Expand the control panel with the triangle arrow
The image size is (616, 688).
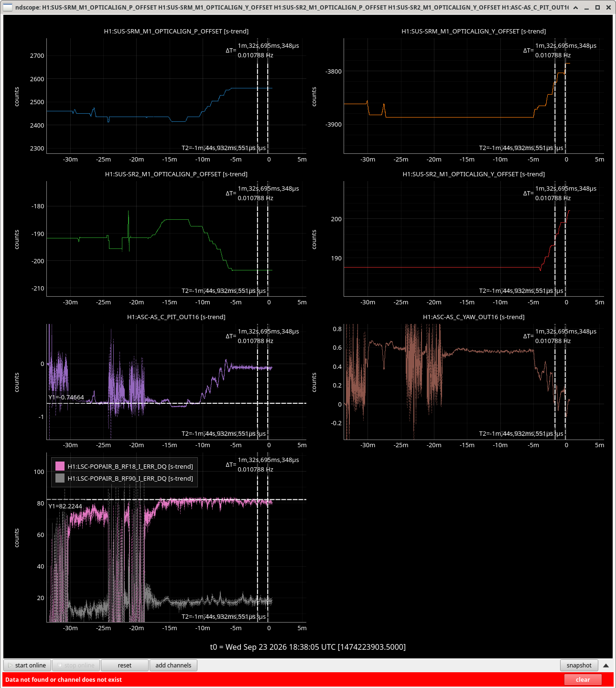tap(605, 665)
